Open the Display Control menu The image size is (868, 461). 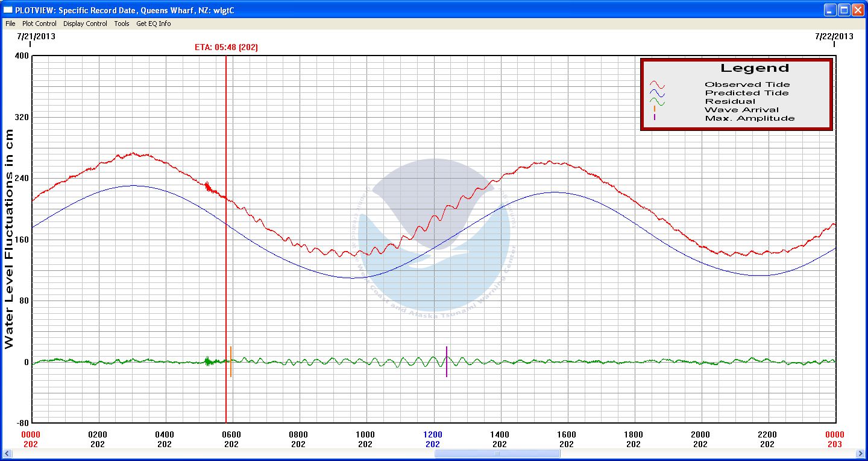click(x=85, y=24)
